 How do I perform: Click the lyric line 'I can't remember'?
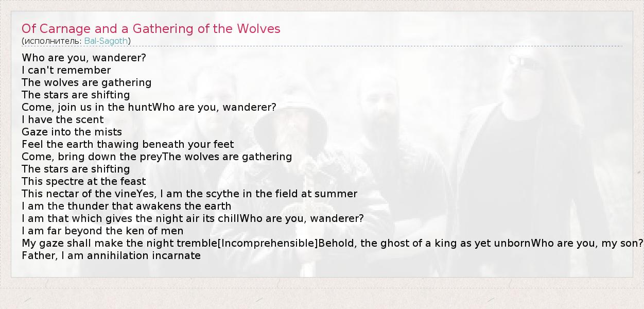pos(66,70)
